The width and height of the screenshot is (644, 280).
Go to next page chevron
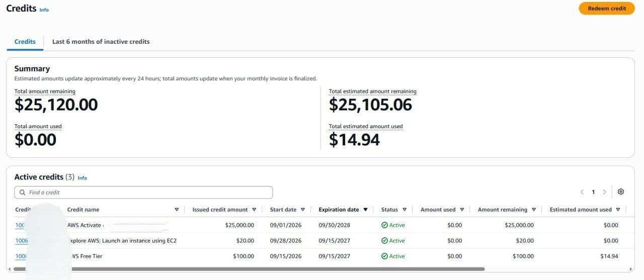[x=604, y=192]
